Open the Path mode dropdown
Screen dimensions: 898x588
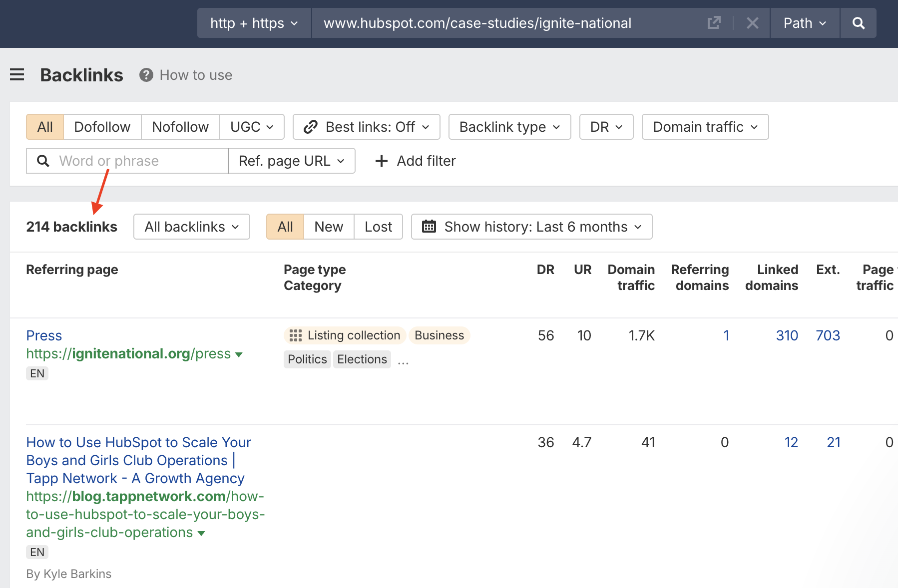(805, 23)
